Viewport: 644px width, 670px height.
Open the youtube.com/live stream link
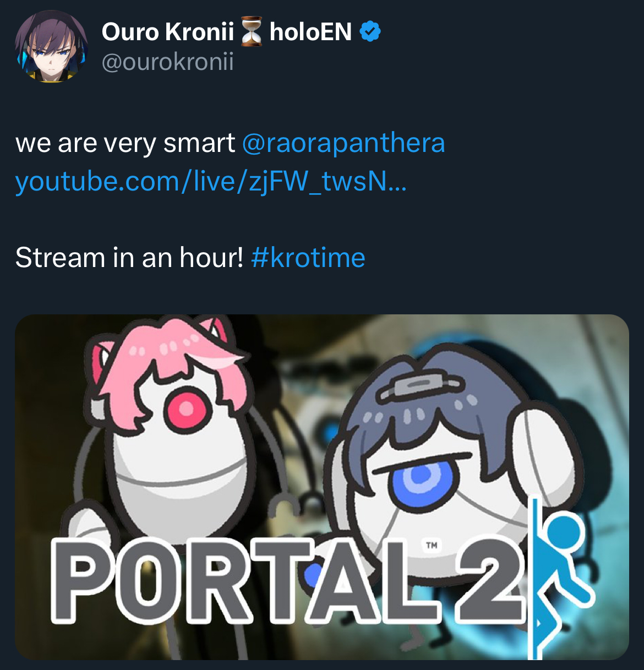tap(211, 181)
